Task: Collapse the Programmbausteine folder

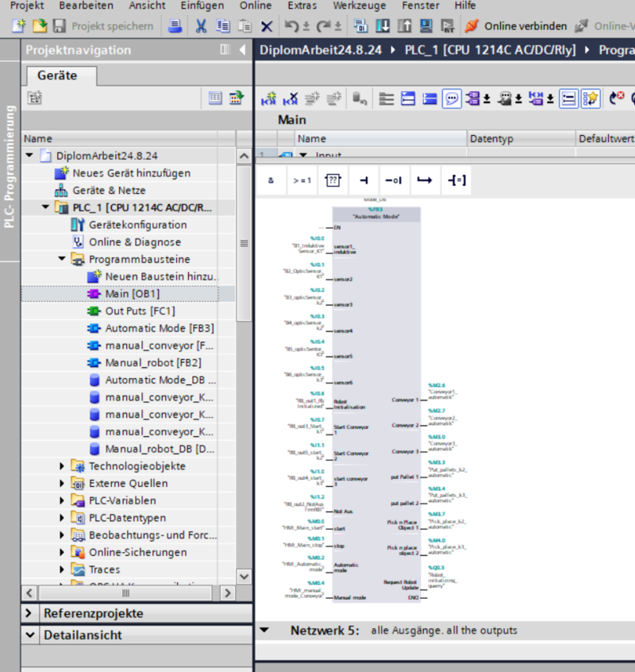Action: click(x=63, y=260)
